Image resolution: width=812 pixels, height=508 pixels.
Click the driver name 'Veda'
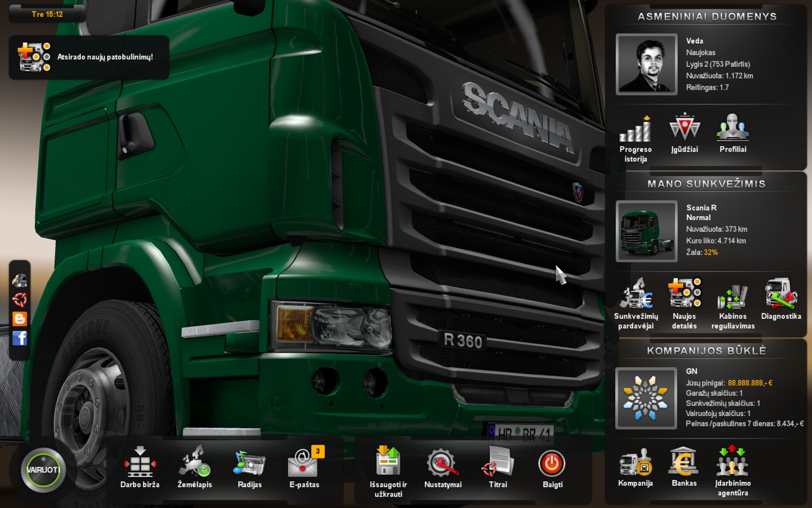tap(695, 41)
